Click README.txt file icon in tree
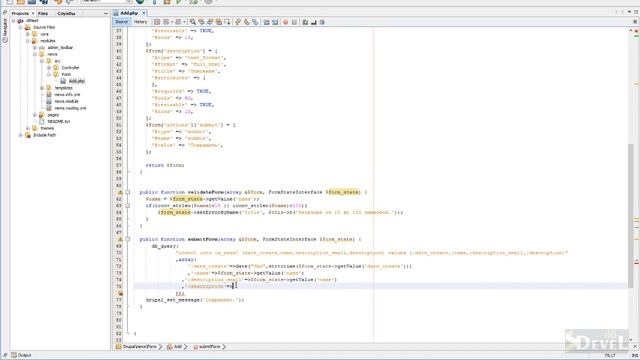Viewport: 640px width, 360px height. [x=42, y=122]
